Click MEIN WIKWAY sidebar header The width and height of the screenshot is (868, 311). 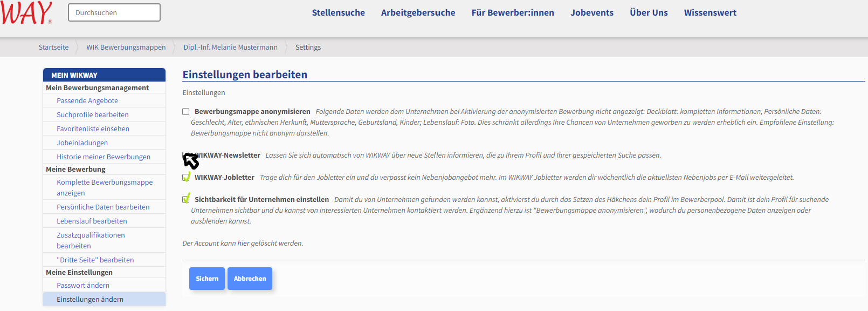104,75
